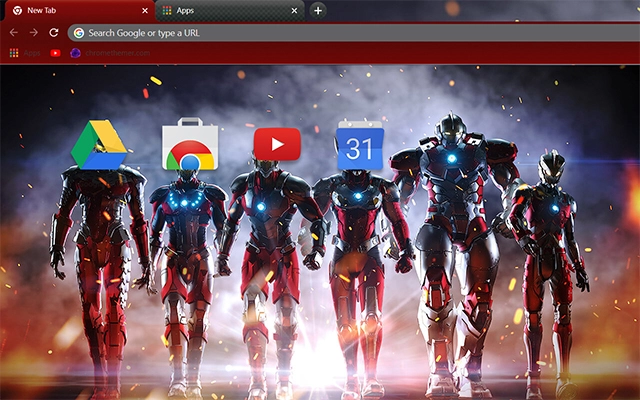Reload the current page
640x400 pixels.
[x=54, y=33]
